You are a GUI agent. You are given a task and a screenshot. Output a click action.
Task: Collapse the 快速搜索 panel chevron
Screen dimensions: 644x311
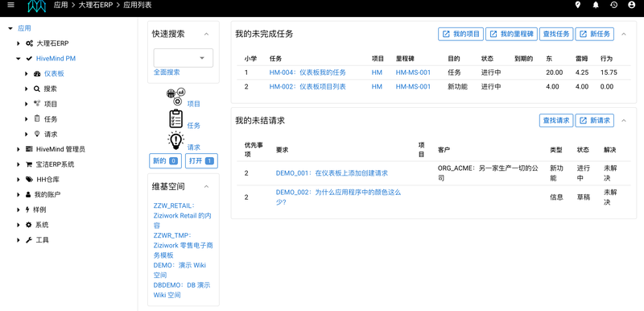(x=207, y=34)
